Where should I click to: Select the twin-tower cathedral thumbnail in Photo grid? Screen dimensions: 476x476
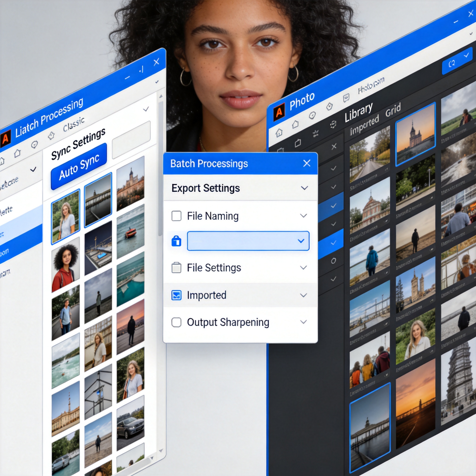[416, 285]
